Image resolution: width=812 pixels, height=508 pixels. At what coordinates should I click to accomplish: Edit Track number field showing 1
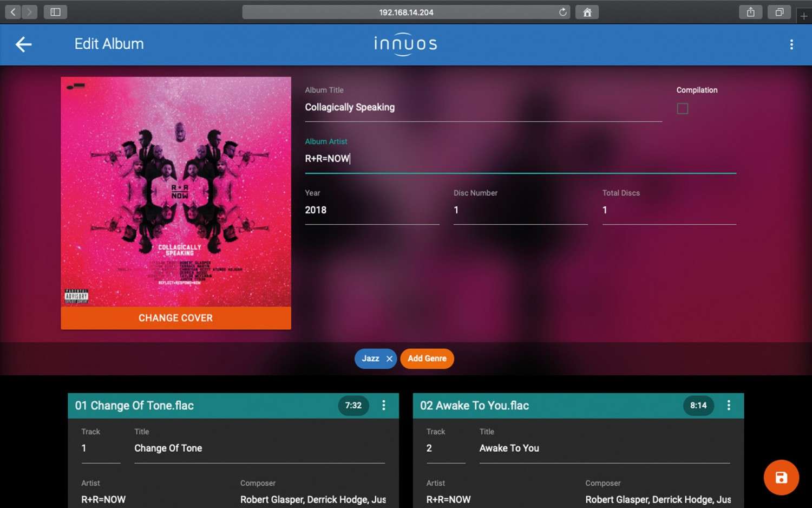101,448
